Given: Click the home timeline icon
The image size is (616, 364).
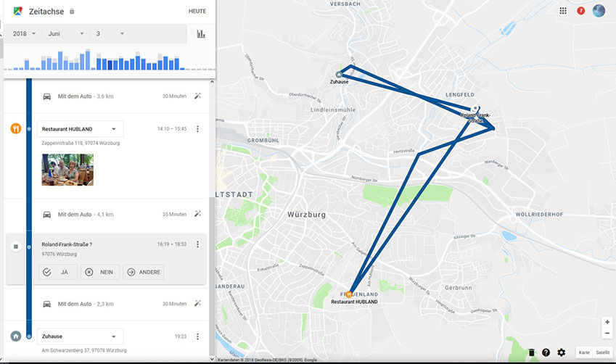Looking at the screenshot, I should pos(16,336).
